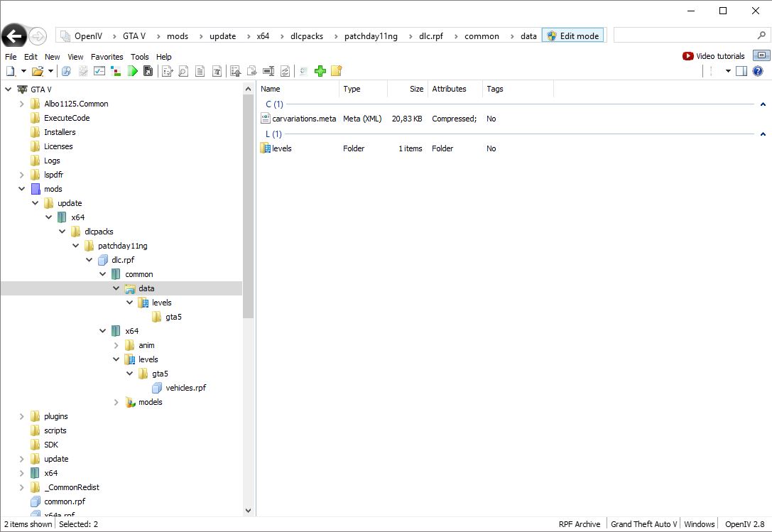This screenshot has height=532, width=772.
Task: Collapse the mods folder in tree
Action: coord(22,189)
